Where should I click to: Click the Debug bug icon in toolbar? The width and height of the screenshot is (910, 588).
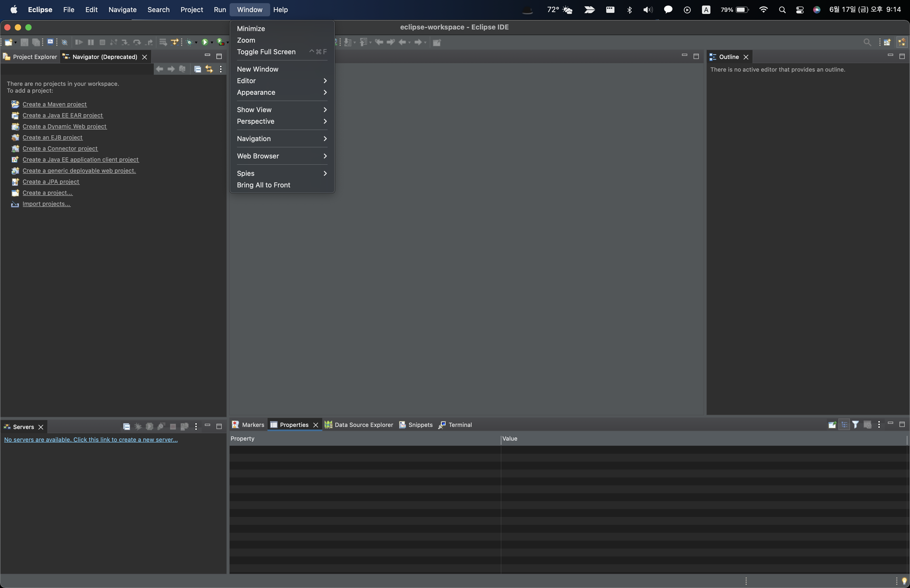click(x=189, y=42)
